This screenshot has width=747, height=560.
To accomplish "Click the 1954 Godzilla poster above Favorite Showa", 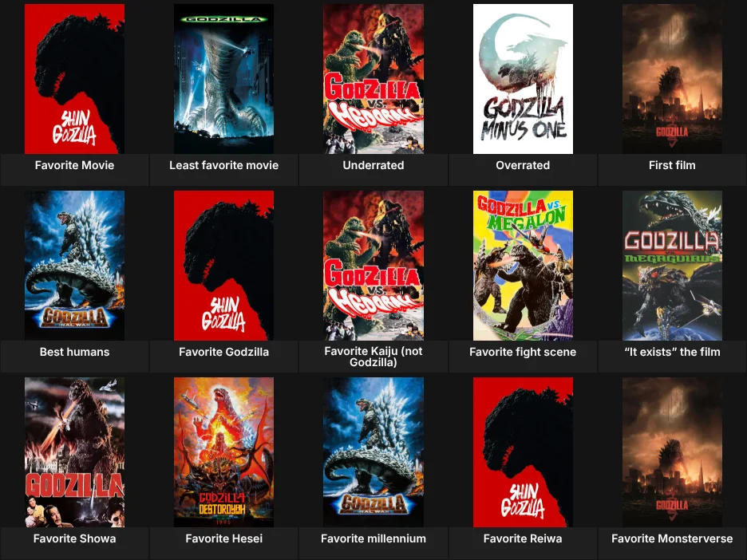I will point(74,452).
